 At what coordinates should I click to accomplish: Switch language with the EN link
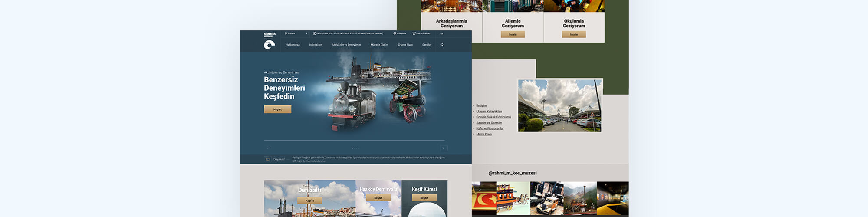442,33
